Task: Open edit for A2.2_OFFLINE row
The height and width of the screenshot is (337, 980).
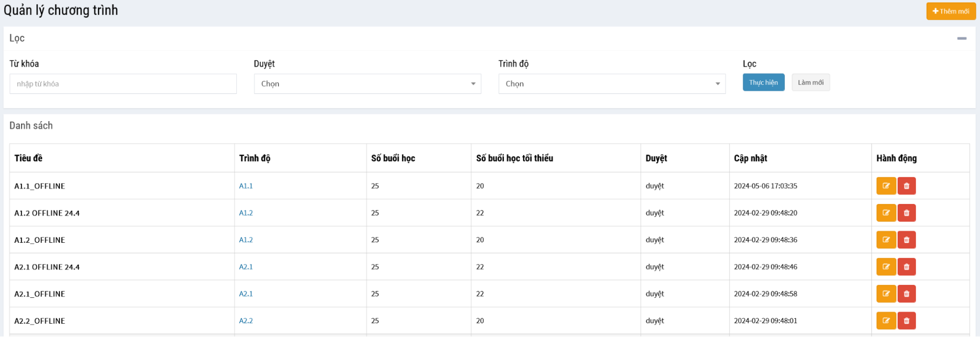Action: coord(885,321)
